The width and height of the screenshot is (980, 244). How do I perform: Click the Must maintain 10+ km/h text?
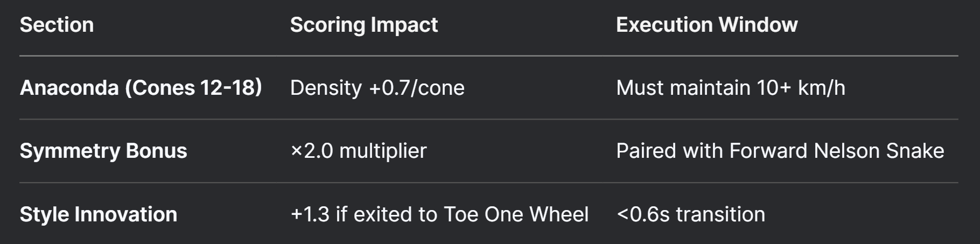tap(730, 87)
